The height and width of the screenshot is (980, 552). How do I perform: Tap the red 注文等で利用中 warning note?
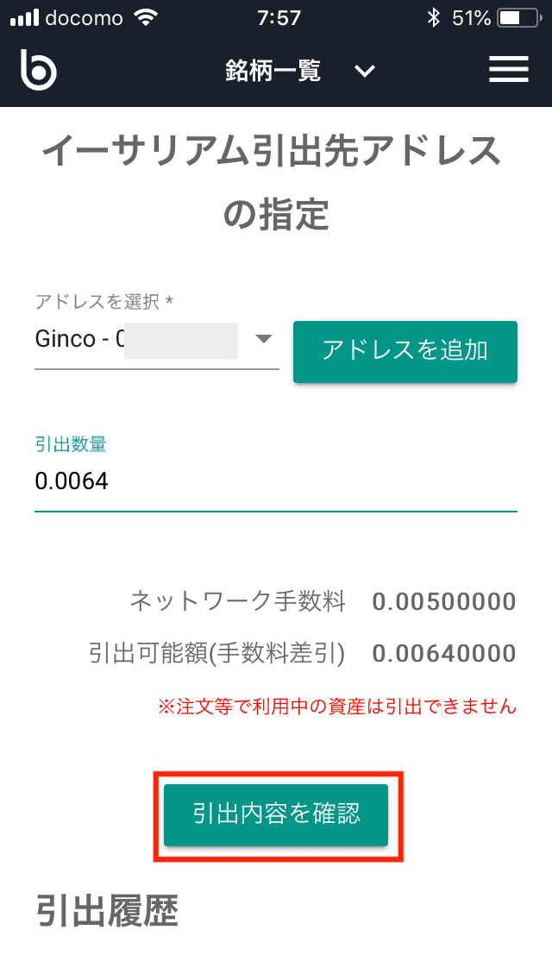pyautogui.click(x=336, y=707)
